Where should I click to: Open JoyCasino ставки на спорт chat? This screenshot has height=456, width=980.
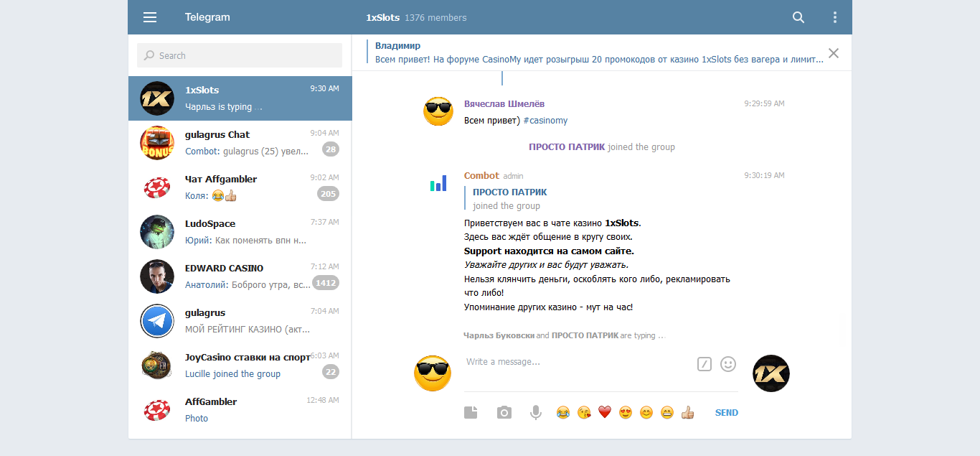(240, 366)
